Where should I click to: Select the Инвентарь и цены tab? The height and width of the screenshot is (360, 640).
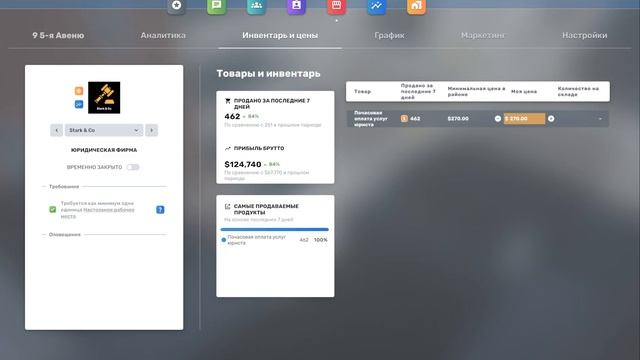(280, 36)
